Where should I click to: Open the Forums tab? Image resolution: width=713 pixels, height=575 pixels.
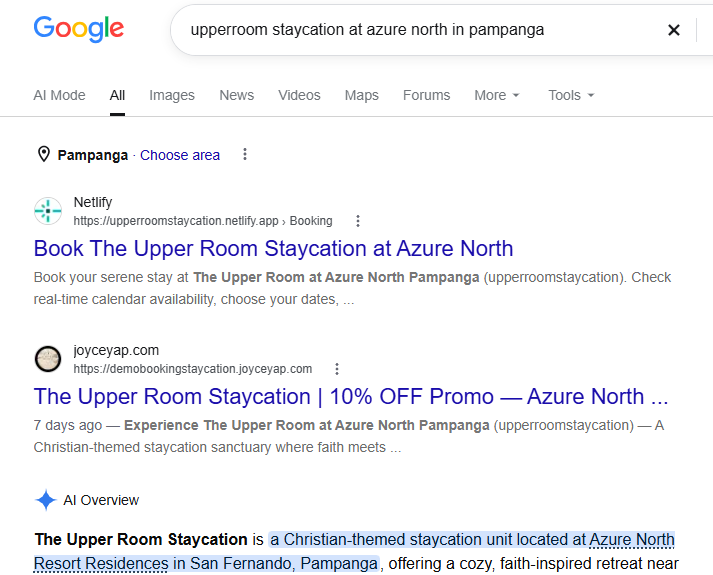coord(427,95)
